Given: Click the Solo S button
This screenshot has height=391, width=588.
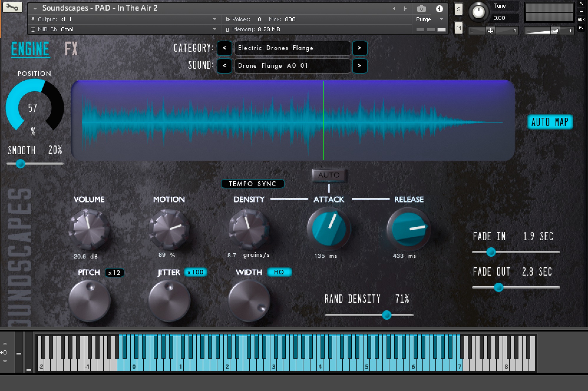Looking at the screenshot, I should [458, 9].
